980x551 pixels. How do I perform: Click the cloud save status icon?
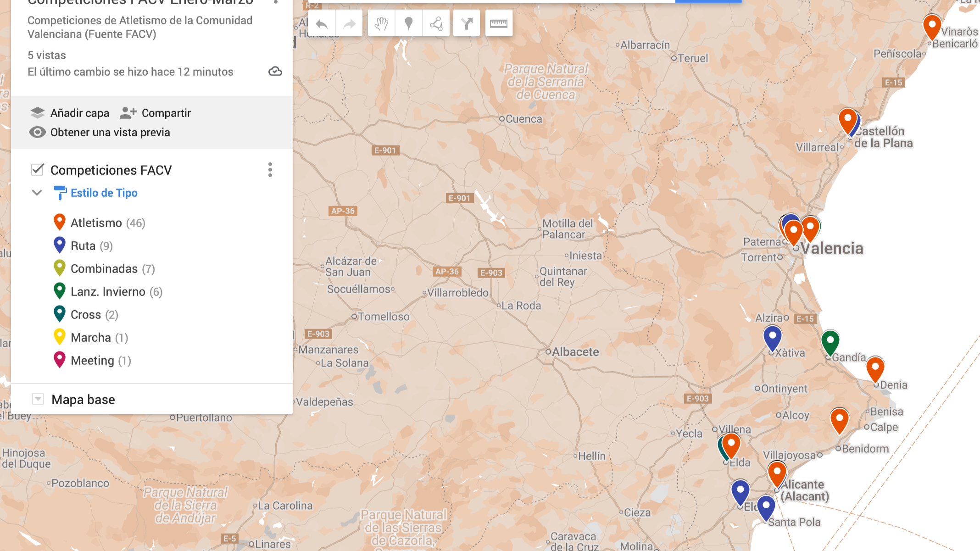[274, 72]
